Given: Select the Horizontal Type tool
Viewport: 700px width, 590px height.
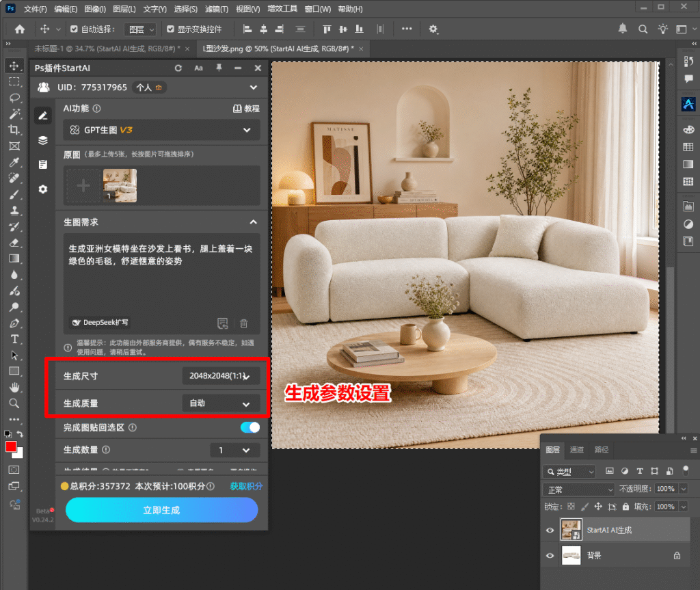Looking at the screenshot, I should [x=14, y=339].
